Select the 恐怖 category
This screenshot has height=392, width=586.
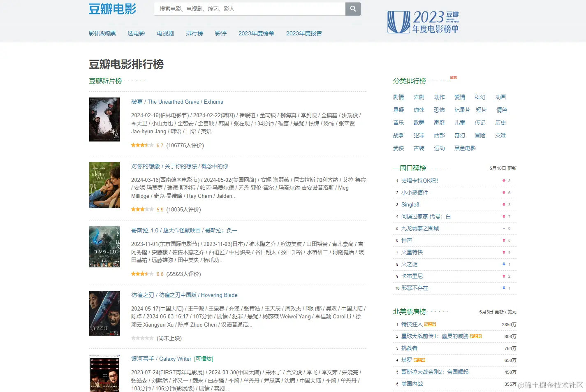439,110
